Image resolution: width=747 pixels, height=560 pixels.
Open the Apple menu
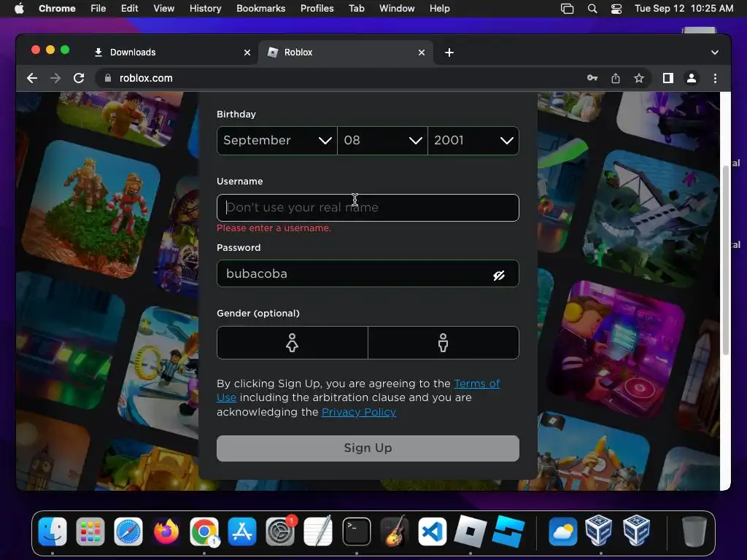[x=19, y=9]
